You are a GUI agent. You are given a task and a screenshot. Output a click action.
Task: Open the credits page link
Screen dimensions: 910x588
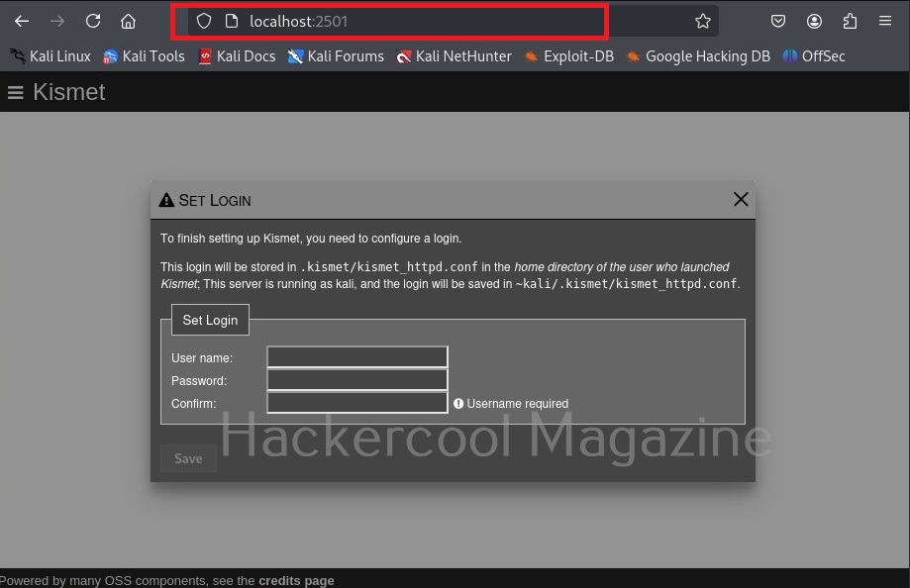(296, 580)
